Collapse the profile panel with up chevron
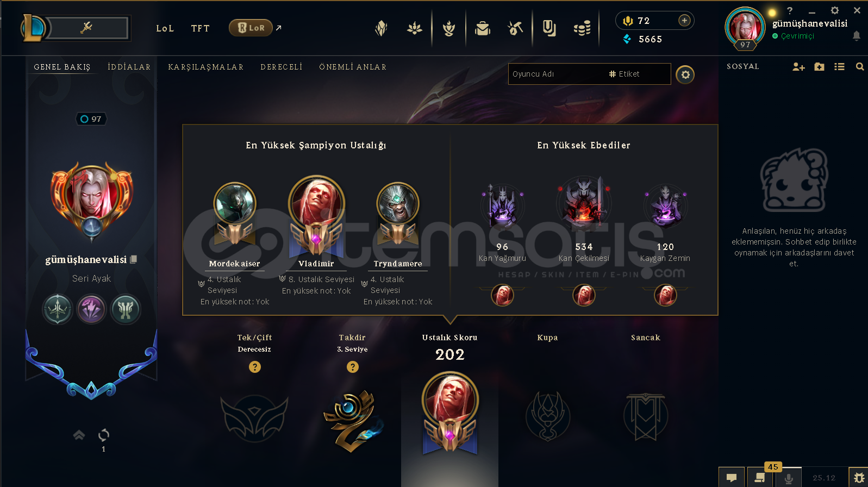 79,435
